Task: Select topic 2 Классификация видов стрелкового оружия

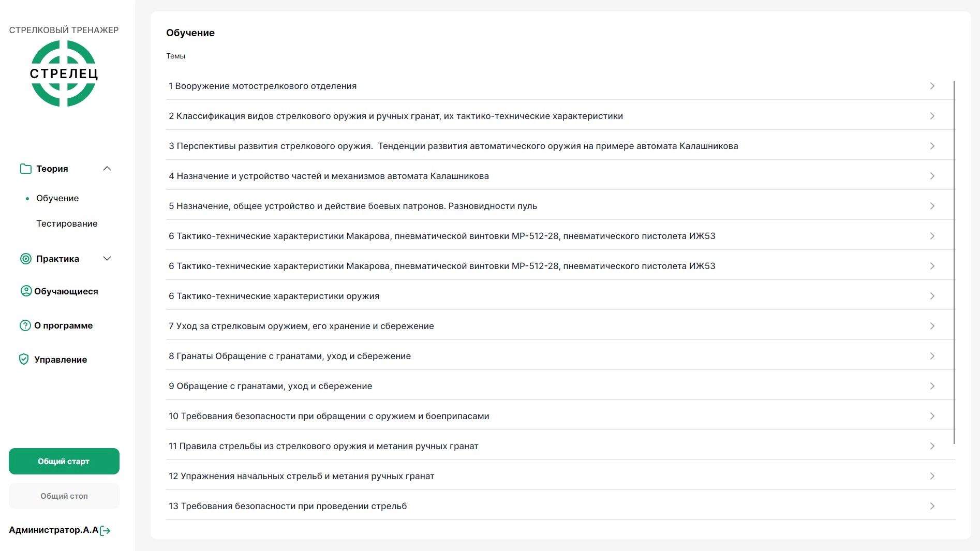Action: coord(560,116)
